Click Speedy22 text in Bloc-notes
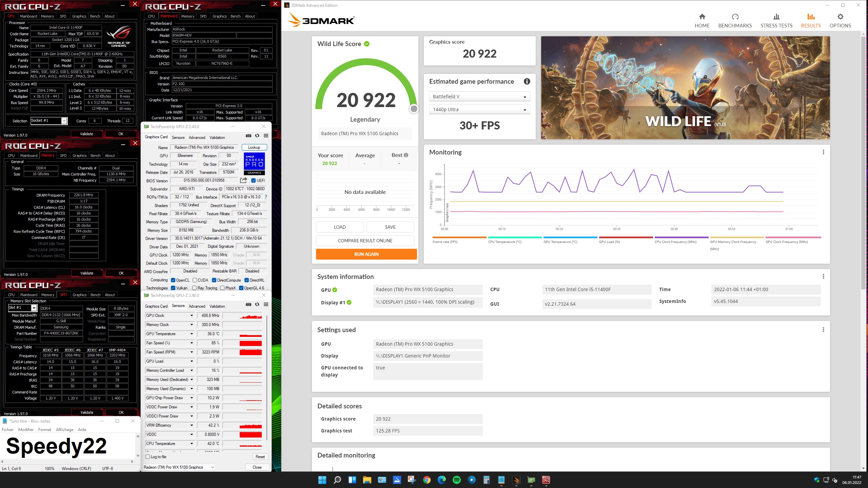This screenshot has width=868, height=488. click(x=56, y=446)
